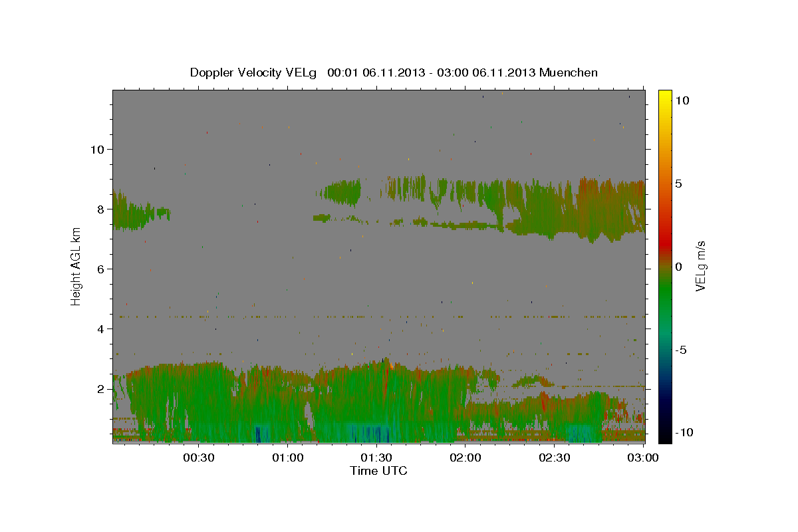Click the plot title 'Doppler Velocity VELg'
This screenshot has height=532, width=798.
pyautogui.click(x=254, y=72)
